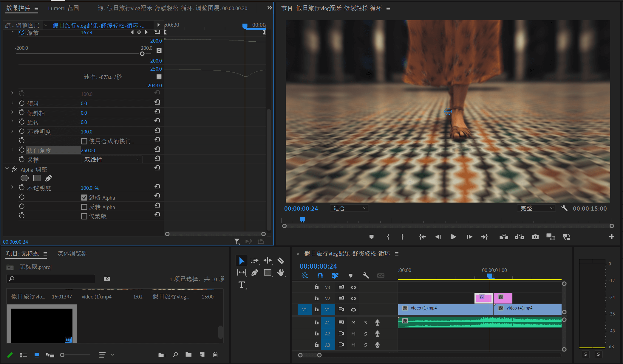Open timeline sequence panel menu
The image size is (623, 364).
click(x=397, y=254)
